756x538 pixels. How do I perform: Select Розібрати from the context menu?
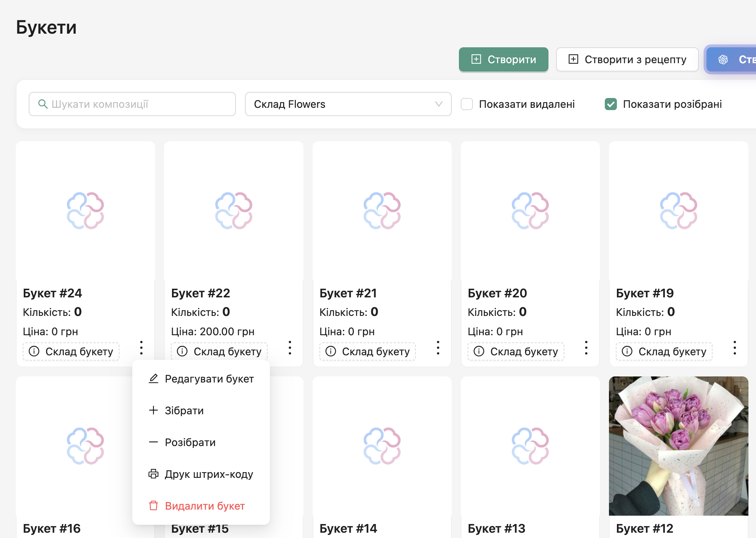(190, 442)
